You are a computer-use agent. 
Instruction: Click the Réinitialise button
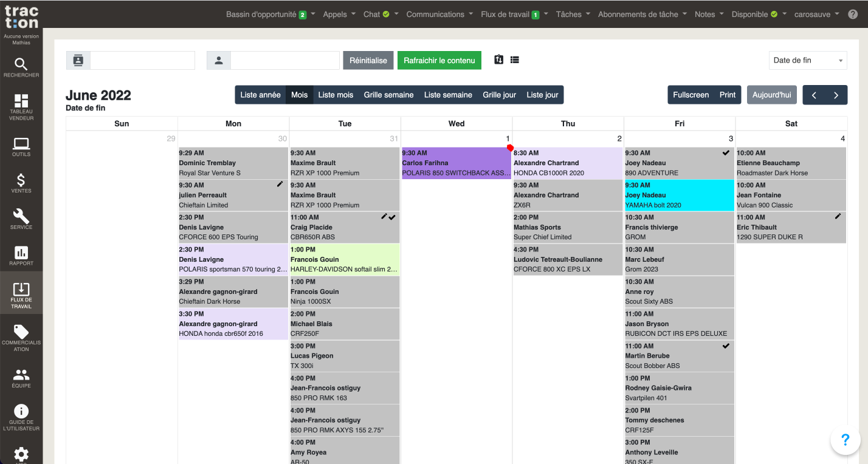[x=368, y=60]
